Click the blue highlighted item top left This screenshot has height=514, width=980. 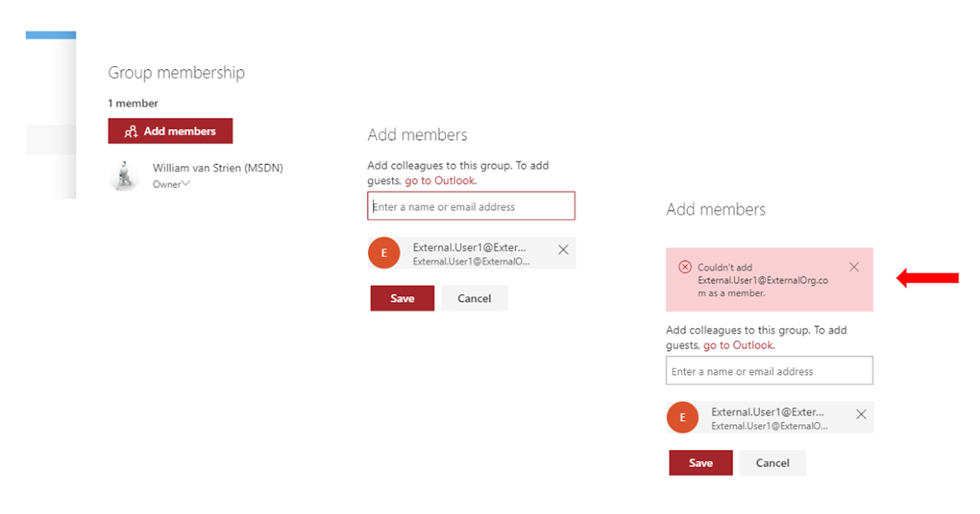point(50,35)
